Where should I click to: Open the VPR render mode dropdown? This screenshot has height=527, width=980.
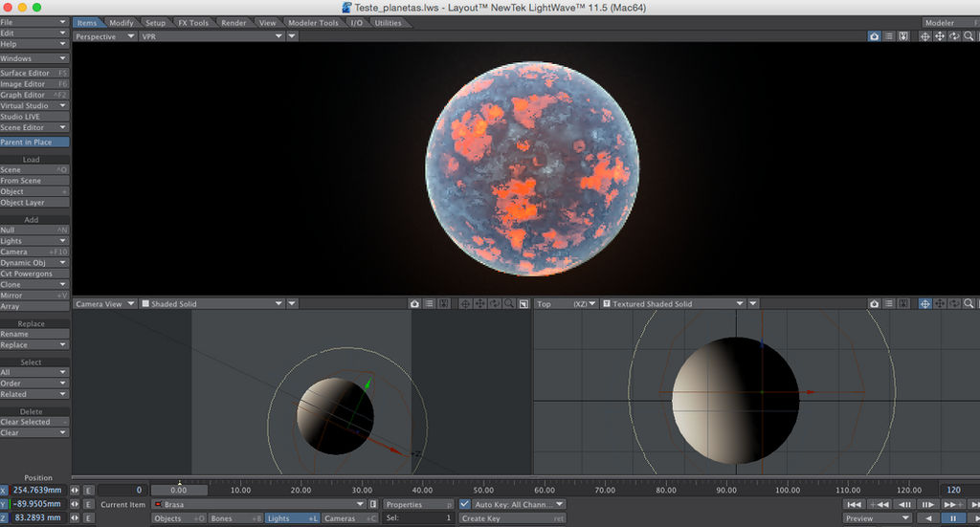click(212, 36)
